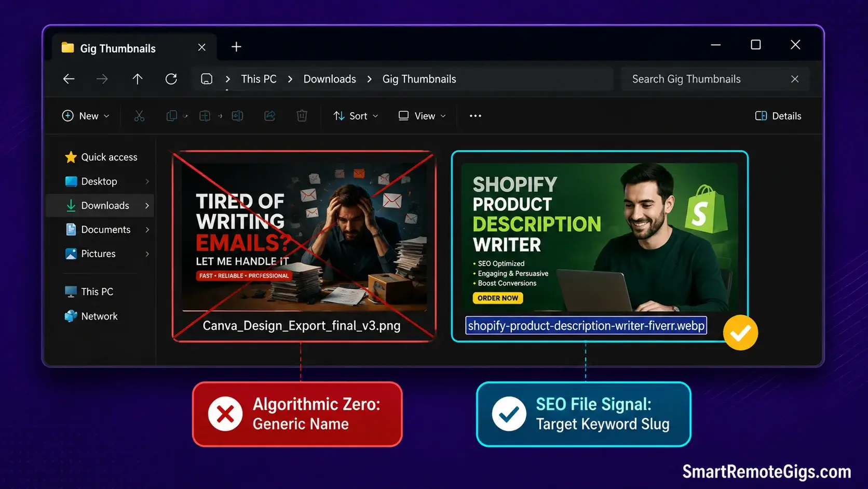Click the Search Gig Thumbnails field
868x489 pixels.
point(715,79)
